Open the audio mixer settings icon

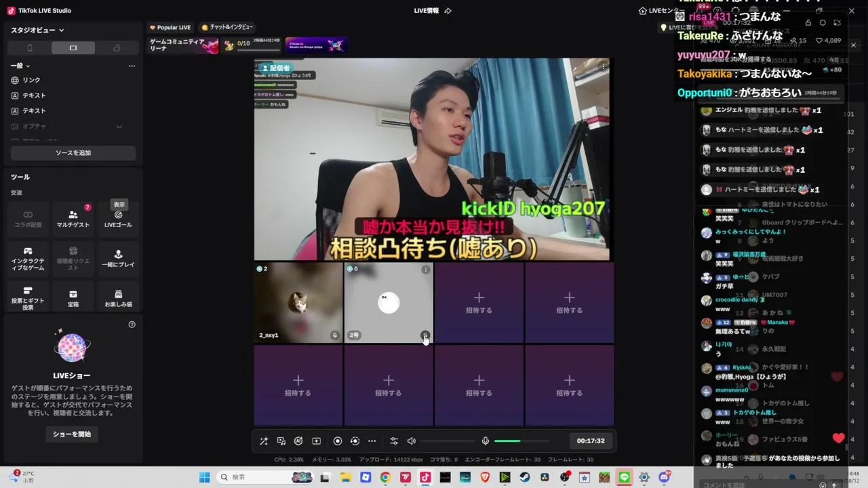(394, 441)
